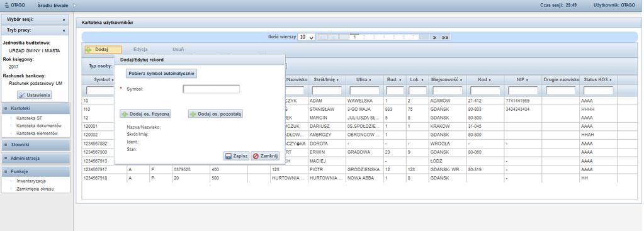Sort by the Miejscowość column header
This screenshot has width=644, height=231.
pos(446,79)
